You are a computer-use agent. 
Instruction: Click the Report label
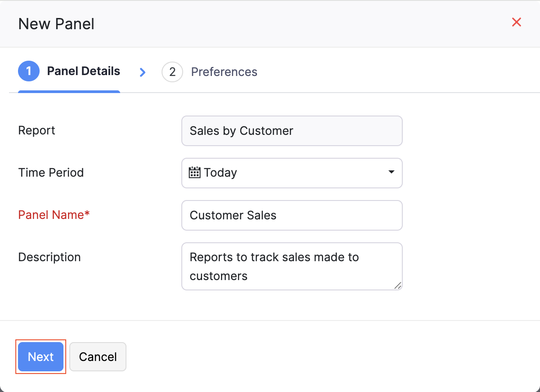(36, 130)
